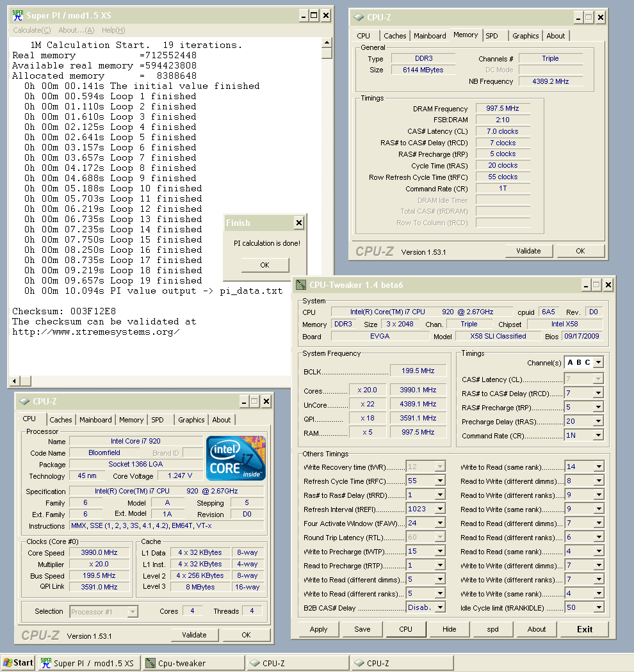
Task: Click the DRAM Frequency 997.5 MHz value
Action: 503,108
